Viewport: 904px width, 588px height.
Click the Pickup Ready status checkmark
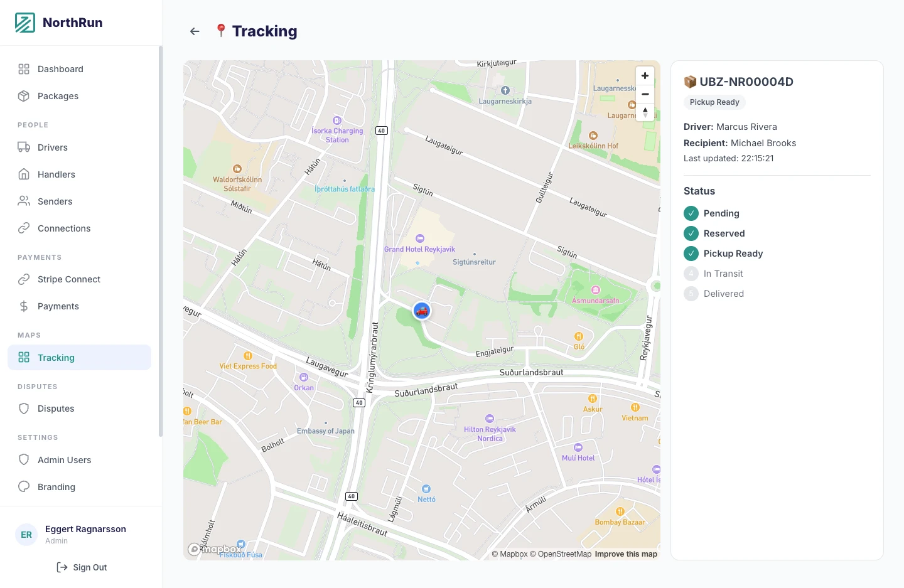click(691, 254)
